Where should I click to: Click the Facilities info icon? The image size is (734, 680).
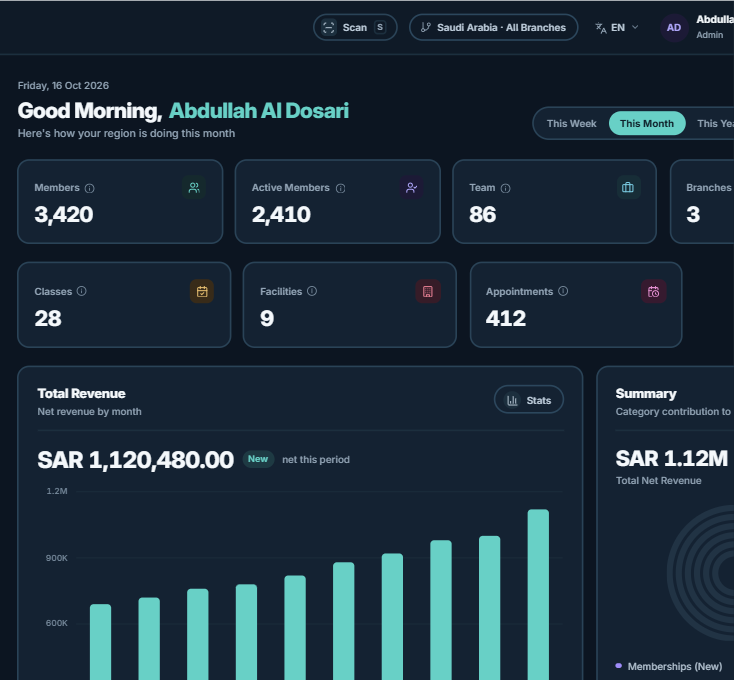(x=312, y=291)
